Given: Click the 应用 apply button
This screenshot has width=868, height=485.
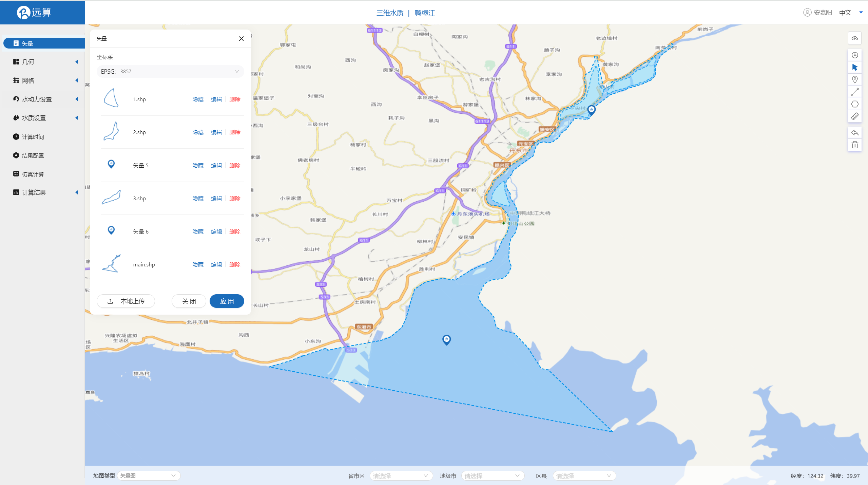Looking at the screenshot, I should [x=227, y=301].
